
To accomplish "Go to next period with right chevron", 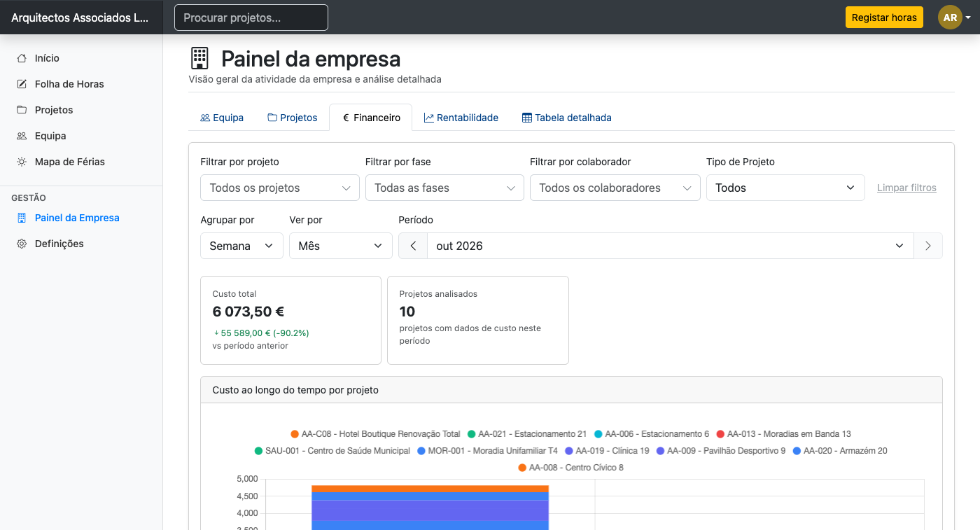I will coord(928,246).
